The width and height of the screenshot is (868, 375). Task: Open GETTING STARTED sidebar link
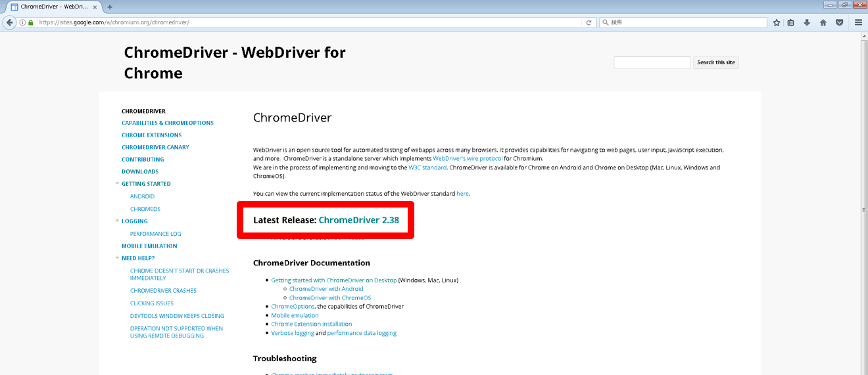[146, 184]
